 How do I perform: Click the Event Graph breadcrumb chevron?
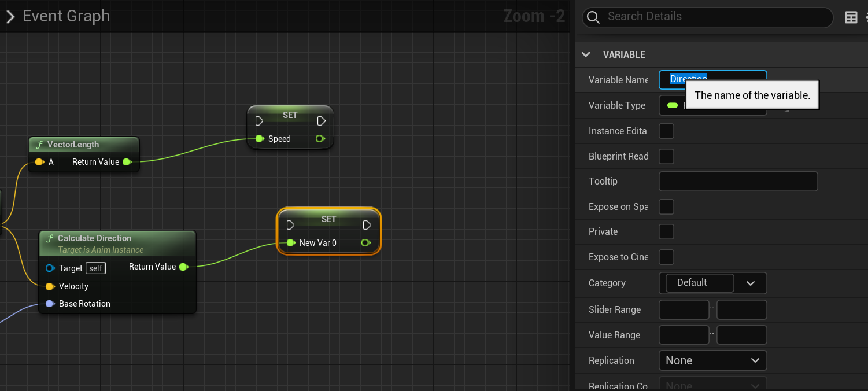(10, 17)
